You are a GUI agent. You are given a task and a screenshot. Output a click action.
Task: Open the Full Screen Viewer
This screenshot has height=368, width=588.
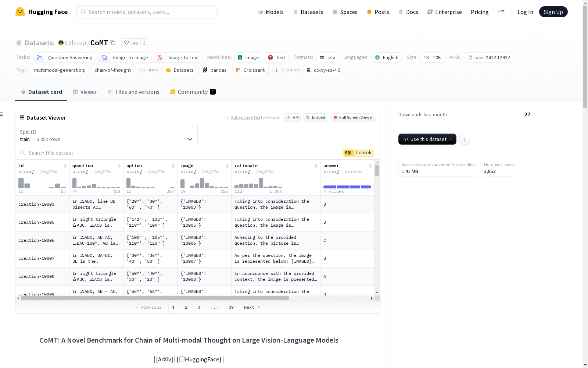coord(353,117)
